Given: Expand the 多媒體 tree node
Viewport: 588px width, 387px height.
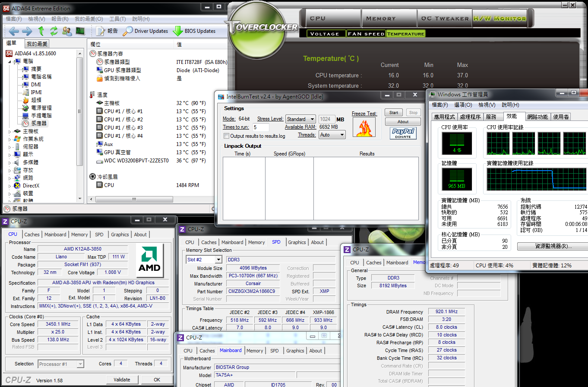Looking at the screenshot, I should 9,162.
